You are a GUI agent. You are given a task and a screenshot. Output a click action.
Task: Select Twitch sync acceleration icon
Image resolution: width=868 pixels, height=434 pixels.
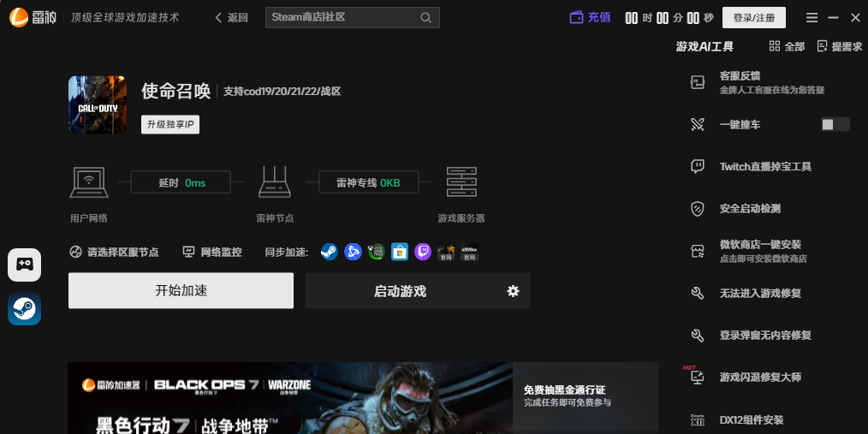pyautogui.click(x=423, y=252)
